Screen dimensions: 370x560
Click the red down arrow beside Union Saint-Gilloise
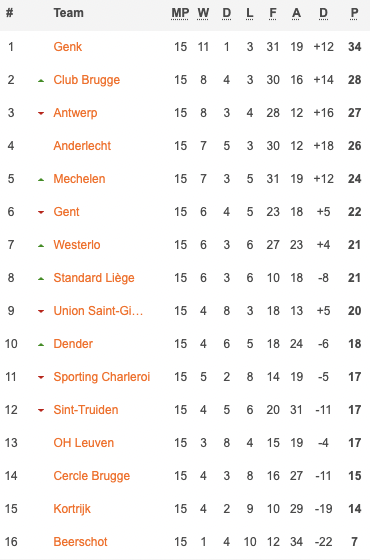[x=41, y=311]
